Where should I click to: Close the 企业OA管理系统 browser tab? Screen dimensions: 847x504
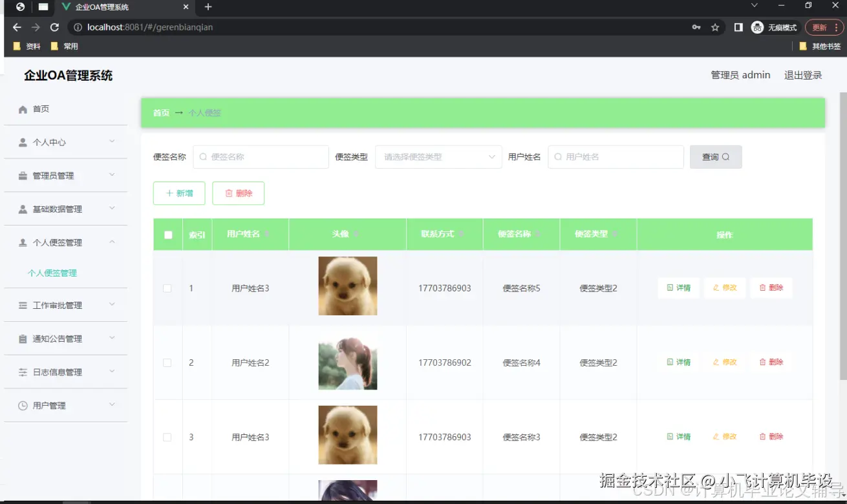[186, 7]
